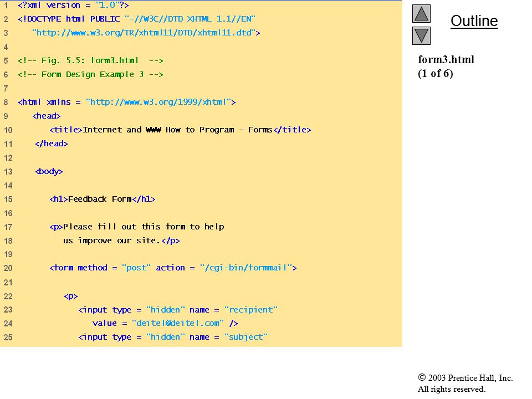
Task: Click line number 10
Action: [x=8, y=130]
